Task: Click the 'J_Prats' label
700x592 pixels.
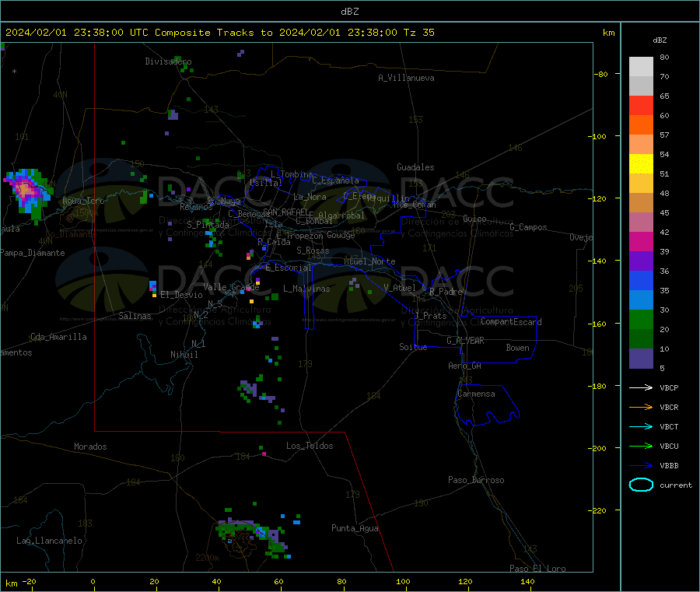Action: 431,316
